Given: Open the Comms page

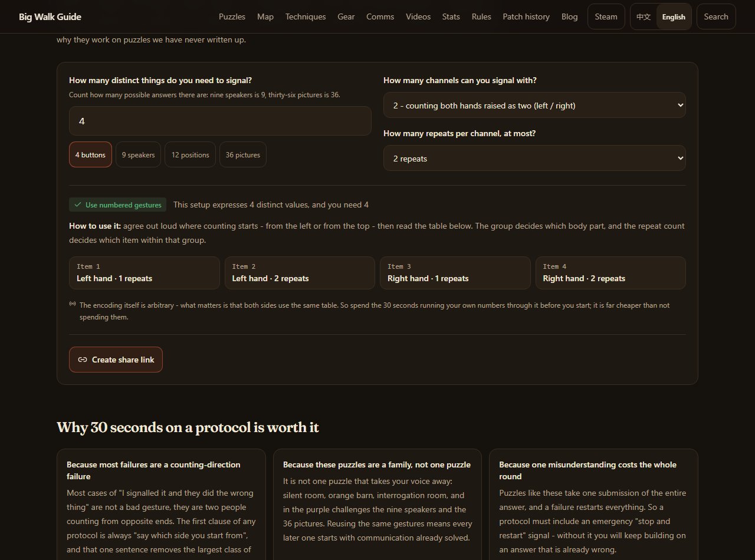Looking at the screenshot, I should 380,17.
